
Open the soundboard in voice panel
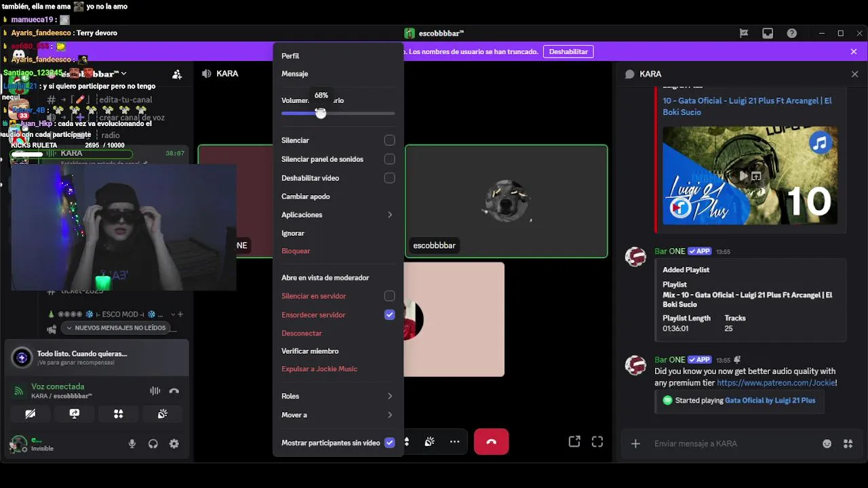point(163,413)
